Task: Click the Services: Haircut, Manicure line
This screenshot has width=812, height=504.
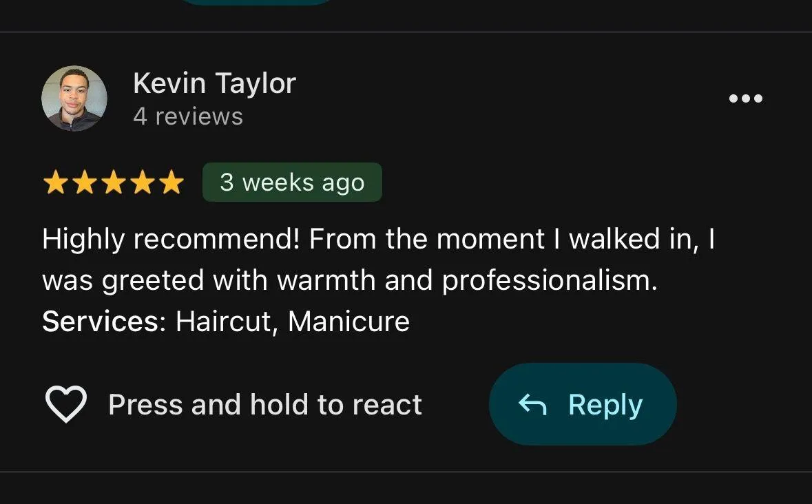Action: tap(226, 322)
